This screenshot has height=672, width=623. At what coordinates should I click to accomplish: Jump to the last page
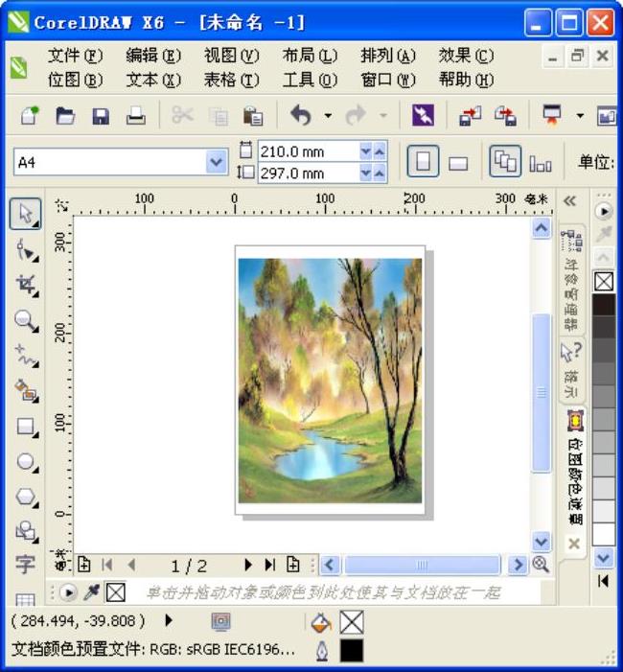pyautogui.click(x=270, y=565)
